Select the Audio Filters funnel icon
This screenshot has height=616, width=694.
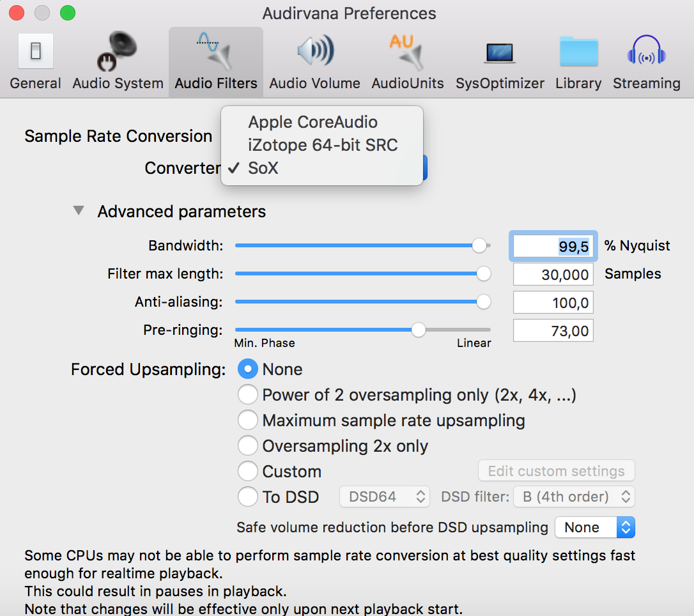pos(215,51)
